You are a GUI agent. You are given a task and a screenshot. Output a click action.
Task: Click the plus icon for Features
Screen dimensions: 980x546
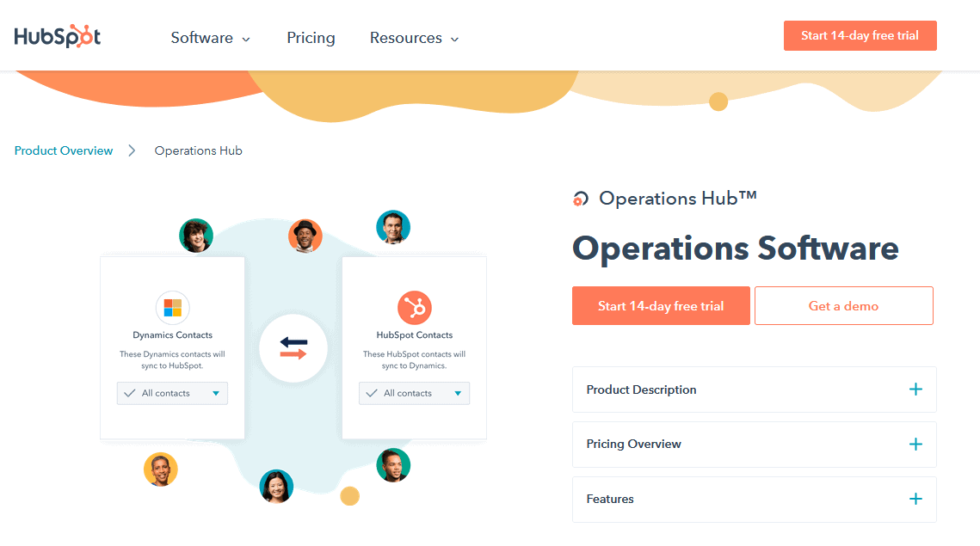pos(915,500)
